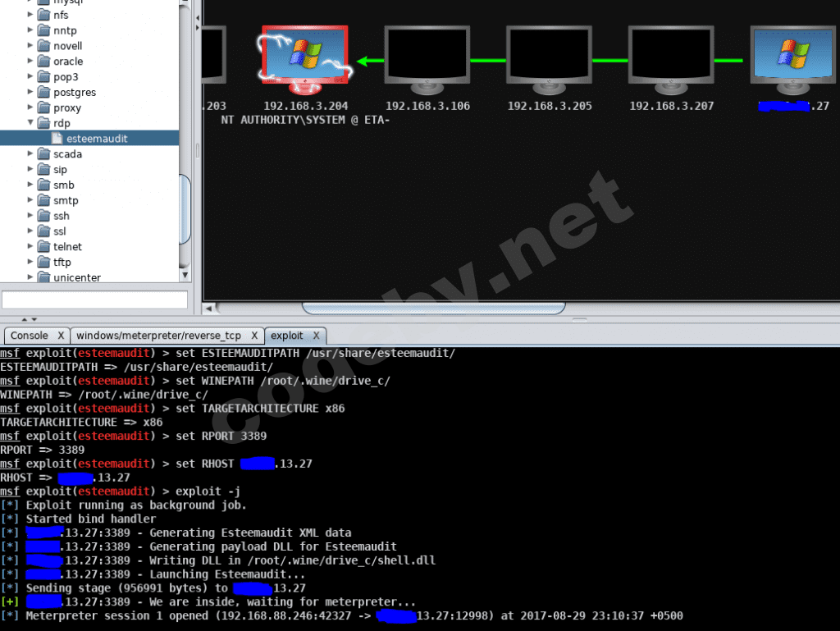Click the proxy folder icon

[x=44, y=107]
